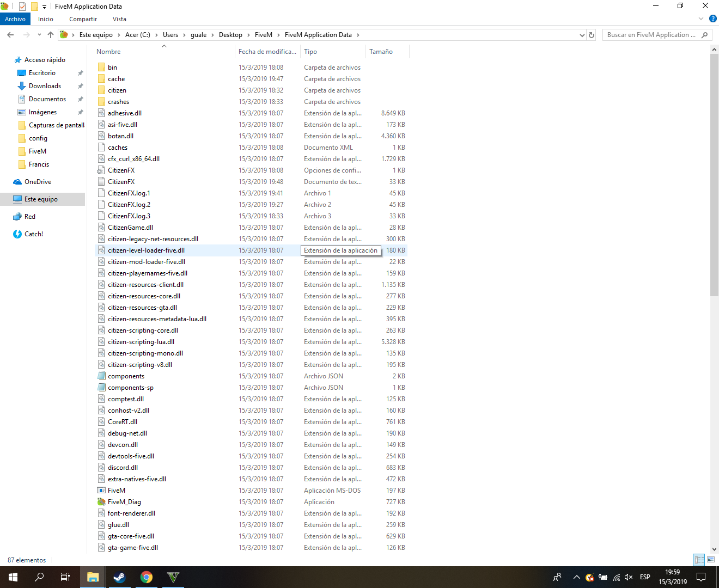Viewport: 719px width, 588px height.
Task: Select Red network in navigation pane
Action: click(30, 217)
